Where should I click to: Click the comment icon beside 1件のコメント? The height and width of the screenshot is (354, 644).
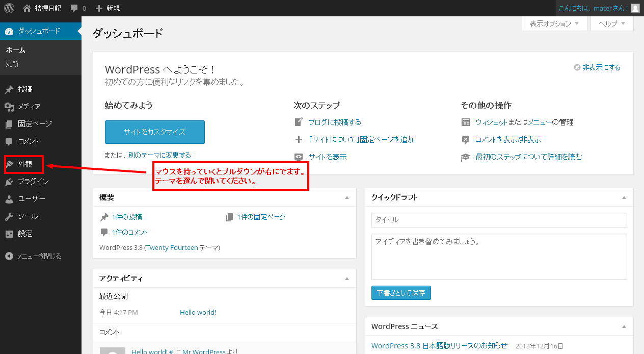(104, 232)
